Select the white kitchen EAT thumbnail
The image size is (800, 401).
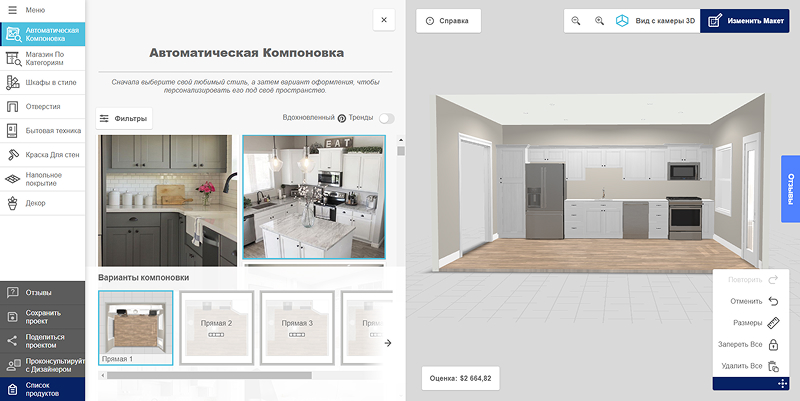314,197
